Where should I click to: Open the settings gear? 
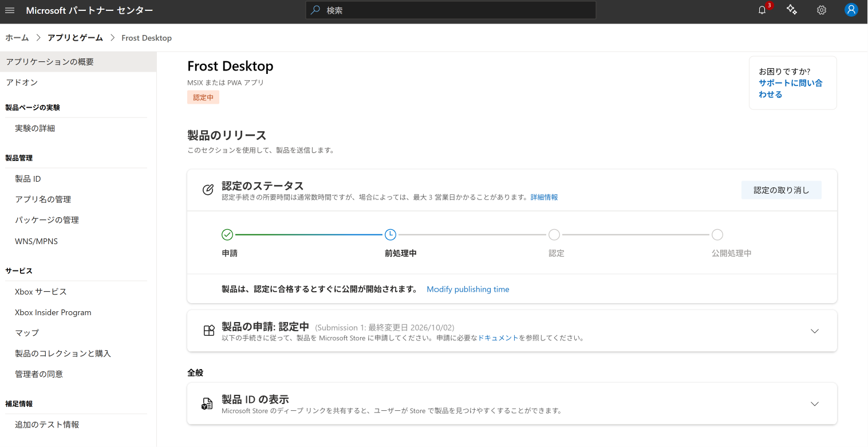pos(822,10)
